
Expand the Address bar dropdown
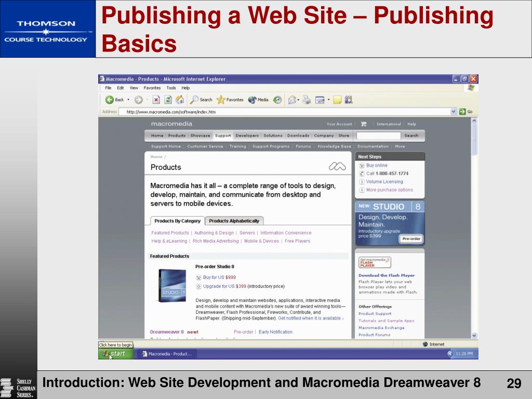pos(454,112)
